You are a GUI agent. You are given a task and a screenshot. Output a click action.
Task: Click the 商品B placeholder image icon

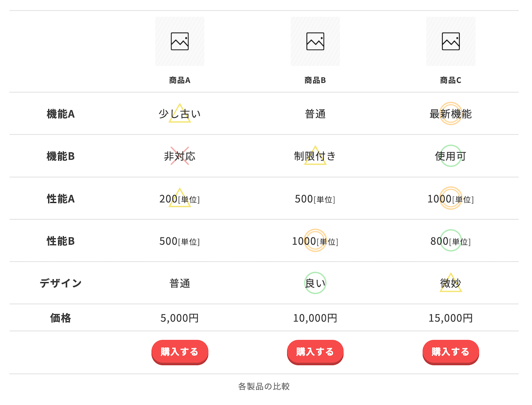[315, 41]
